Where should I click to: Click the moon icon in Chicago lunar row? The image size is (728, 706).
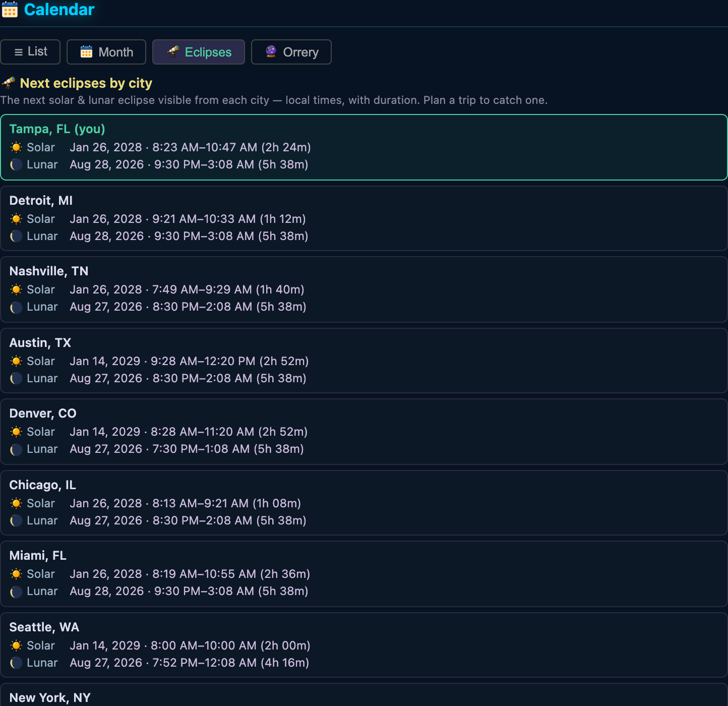point(16,520)
